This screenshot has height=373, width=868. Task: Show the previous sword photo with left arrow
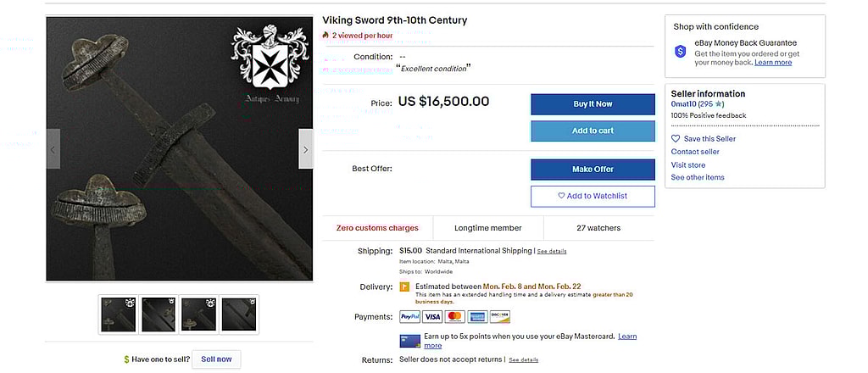tap(53, 149)
